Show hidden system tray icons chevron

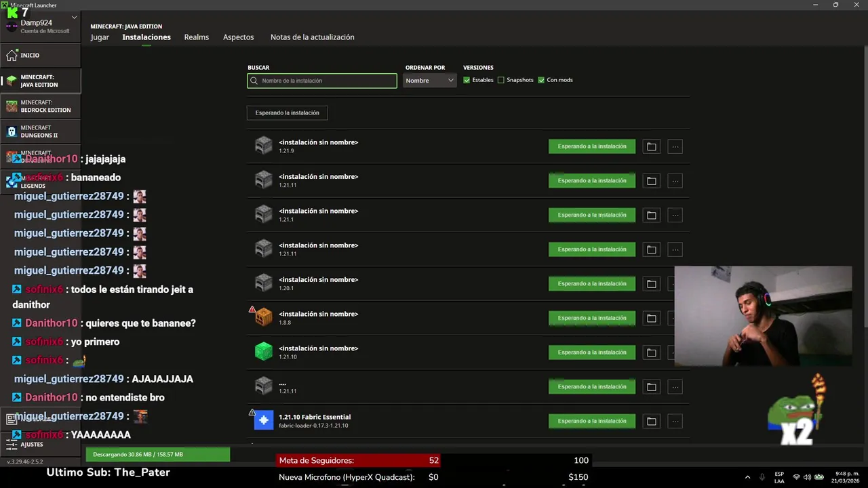747,477
